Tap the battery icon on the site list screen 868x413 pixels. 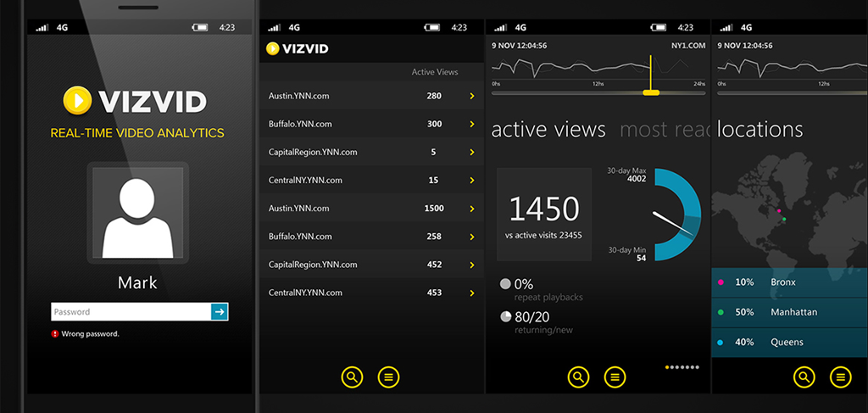tap(431, 27)
